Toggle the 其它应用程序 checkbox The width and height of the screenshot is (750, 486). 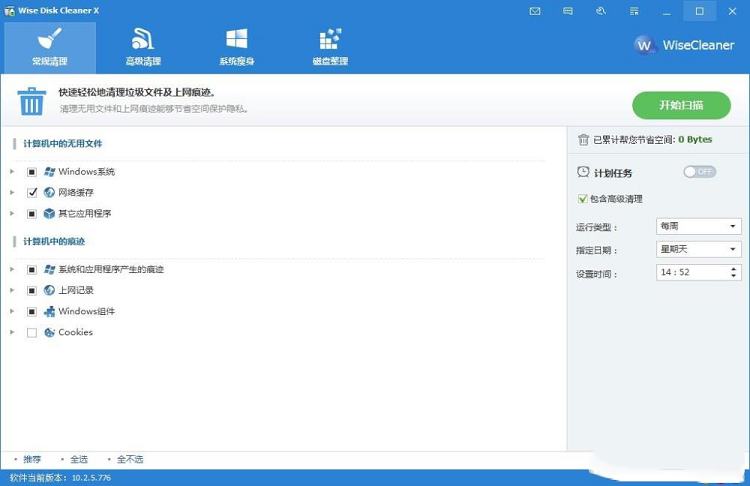[32, 213]
